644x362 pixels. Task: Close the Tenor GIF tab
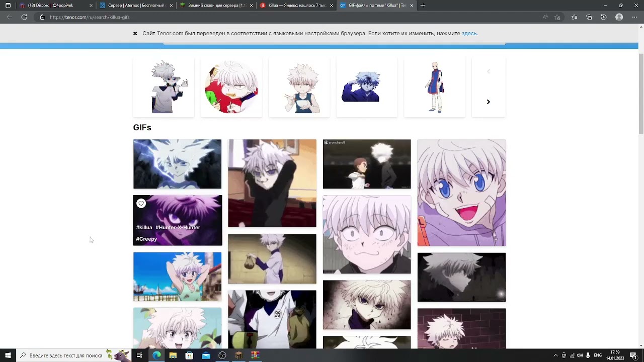coord(412,6)
